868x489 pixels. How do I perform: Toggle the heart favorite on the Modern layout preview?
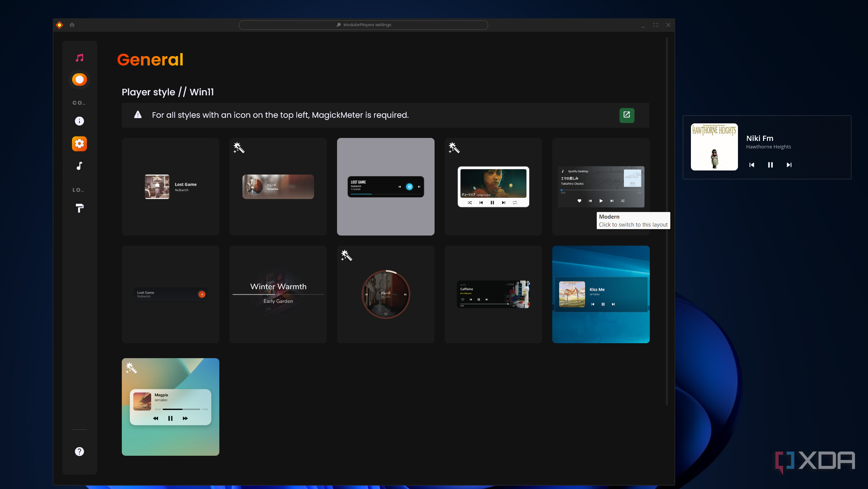579,201
